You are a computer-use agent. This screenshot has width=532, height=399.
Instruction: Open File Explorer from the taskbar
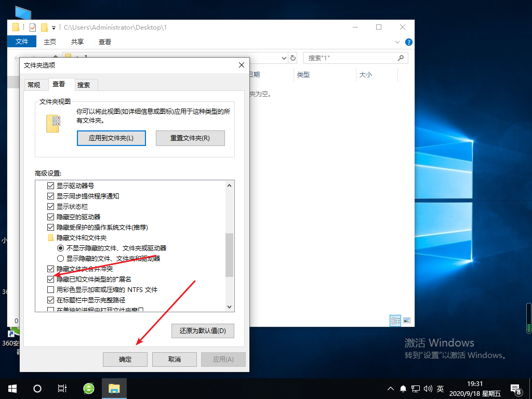(x=114, y=388)
